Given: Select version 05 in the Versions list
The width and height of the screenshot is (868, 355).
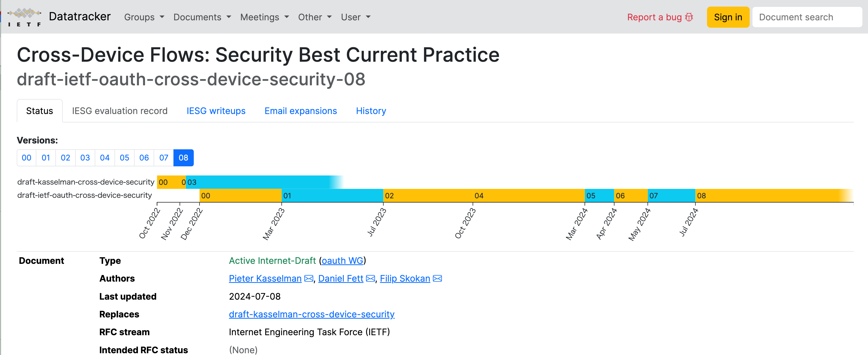Looking at the screenshot, I should 124,158.
